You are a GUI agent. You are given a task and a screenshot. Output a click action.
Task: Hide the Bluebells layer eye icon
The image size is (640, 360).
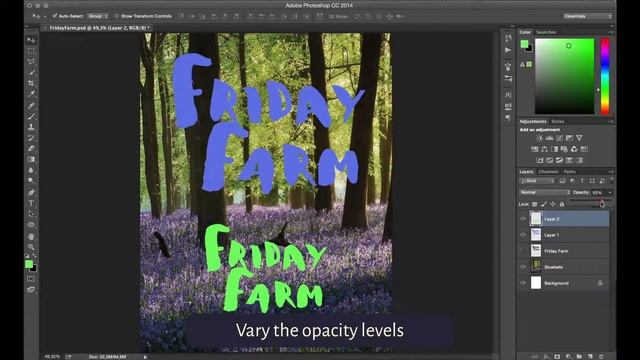[x=523, y=267]
